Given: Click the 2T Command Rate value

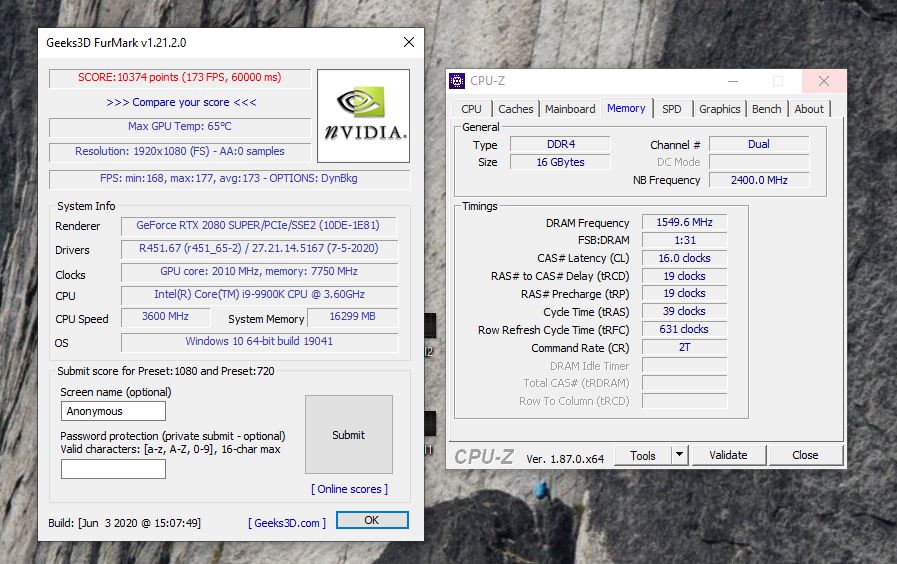Looking at the screenshot, I should tap(684, 348).
